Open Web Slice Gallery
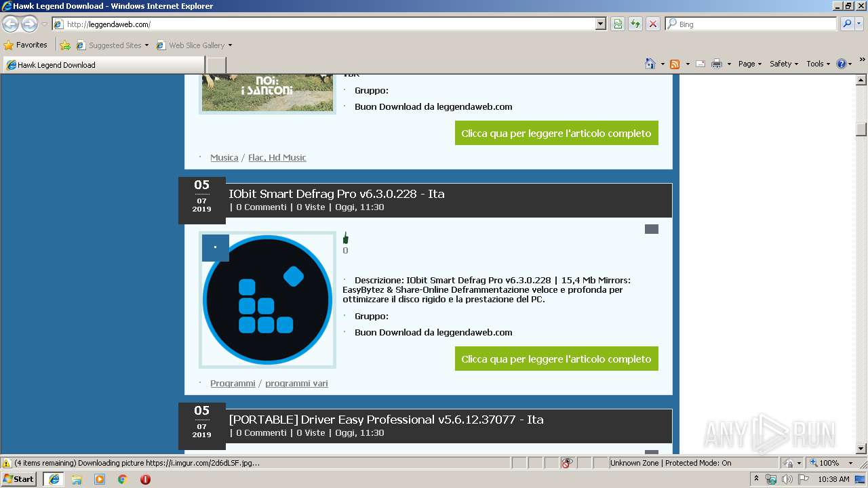The width and height of the screenshot is (868, 488). tap(194, 45)
